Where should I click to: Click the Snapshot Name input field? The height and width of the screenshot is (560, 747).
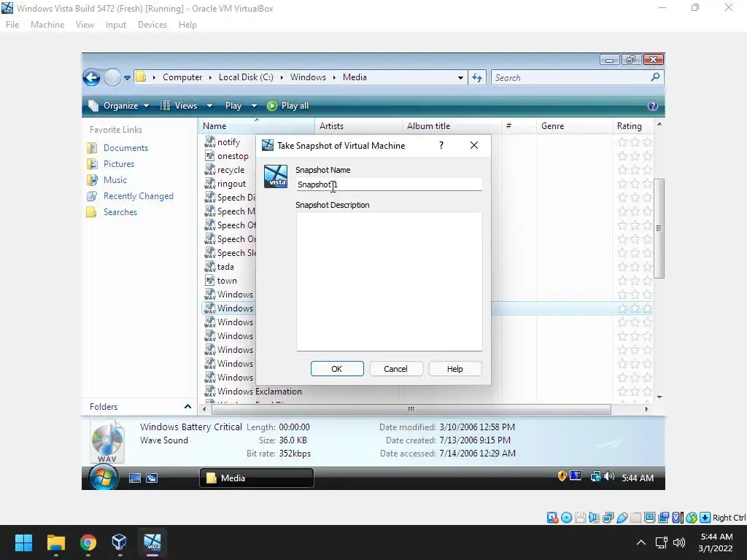tap(390, 184)
